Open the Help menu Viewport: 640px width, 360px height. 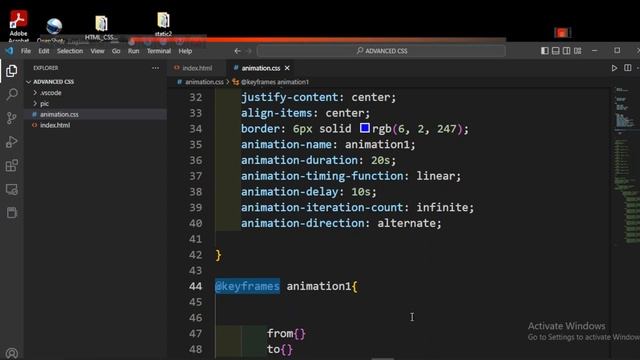185,51
